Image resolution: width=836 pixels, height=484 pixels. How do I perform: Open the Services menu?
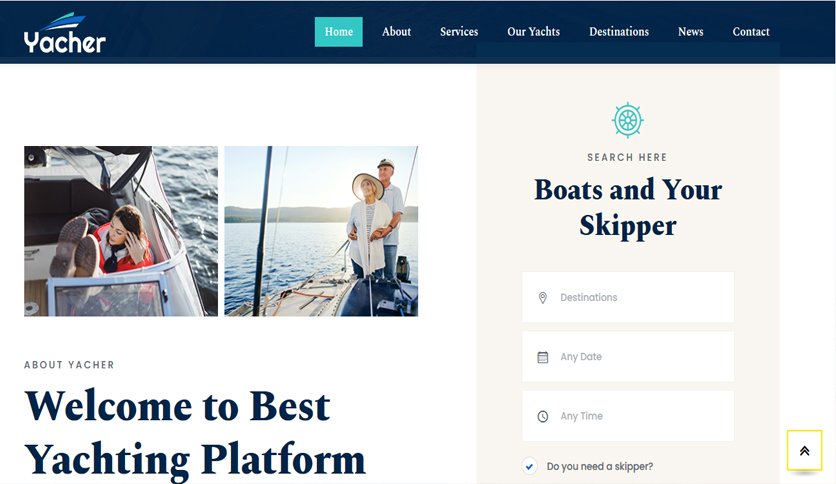coord(459,32)
